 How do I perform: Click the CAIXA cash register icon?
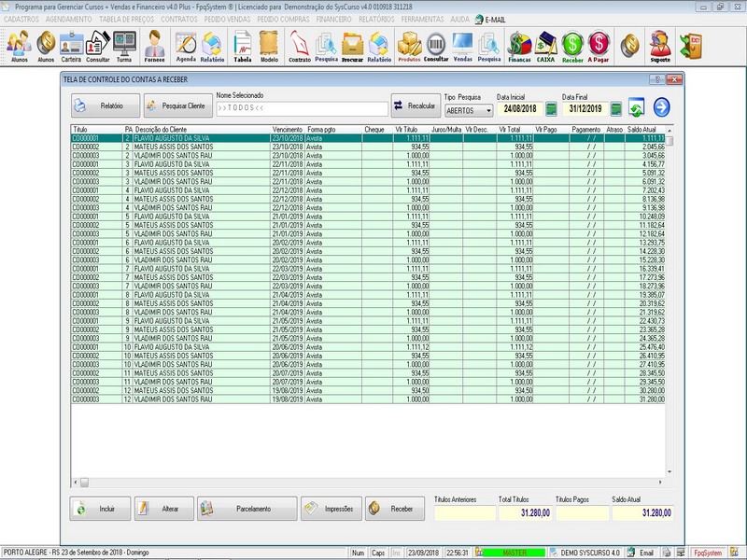pos(546,45)
